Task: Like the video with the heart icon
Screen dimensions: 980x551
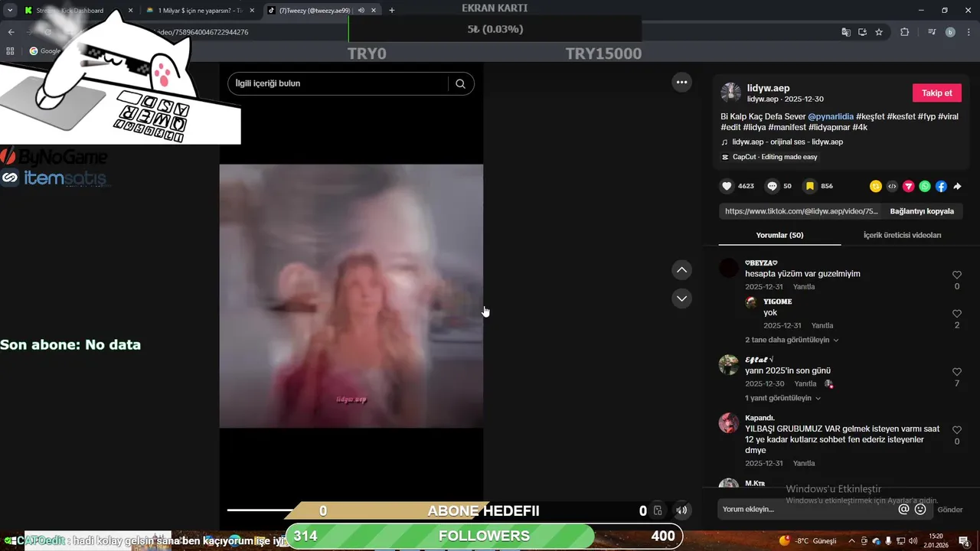Action: coord(727,186)
